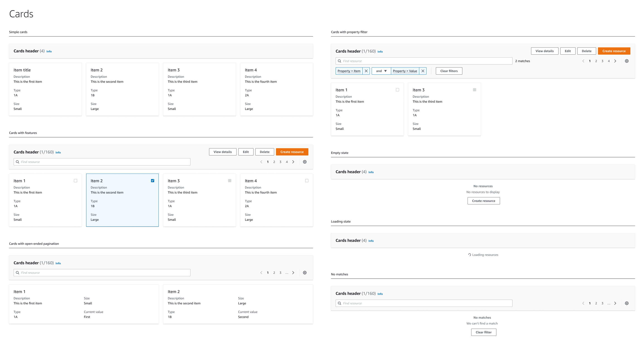Click the Clear filters button

pos(449,71)
